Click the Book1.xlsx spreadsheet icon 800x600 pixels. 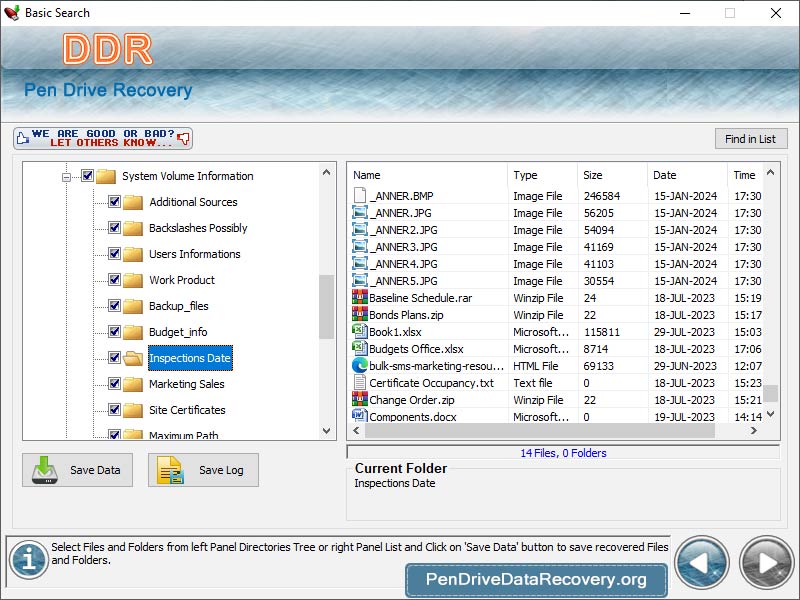[359, 331]
